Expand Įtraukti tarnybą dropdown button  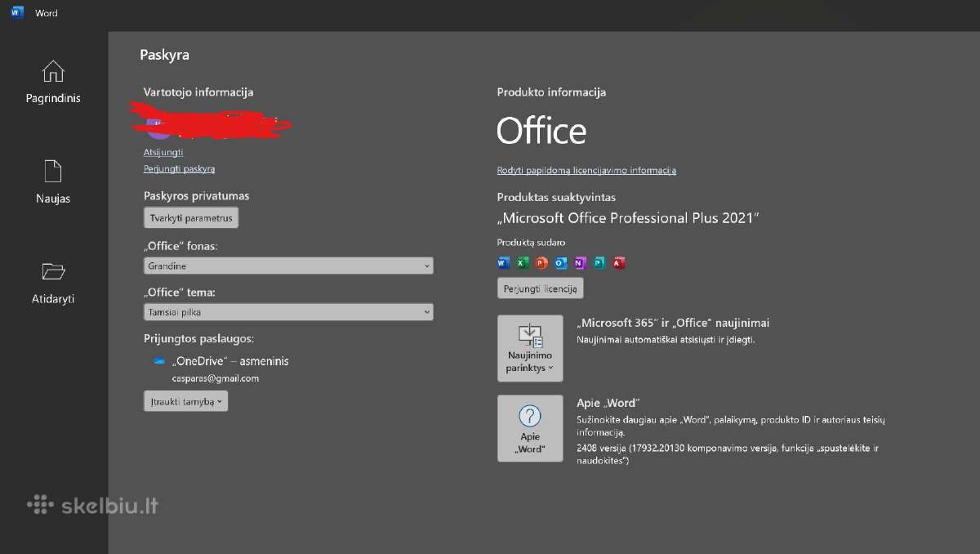(x=185, y=401)
